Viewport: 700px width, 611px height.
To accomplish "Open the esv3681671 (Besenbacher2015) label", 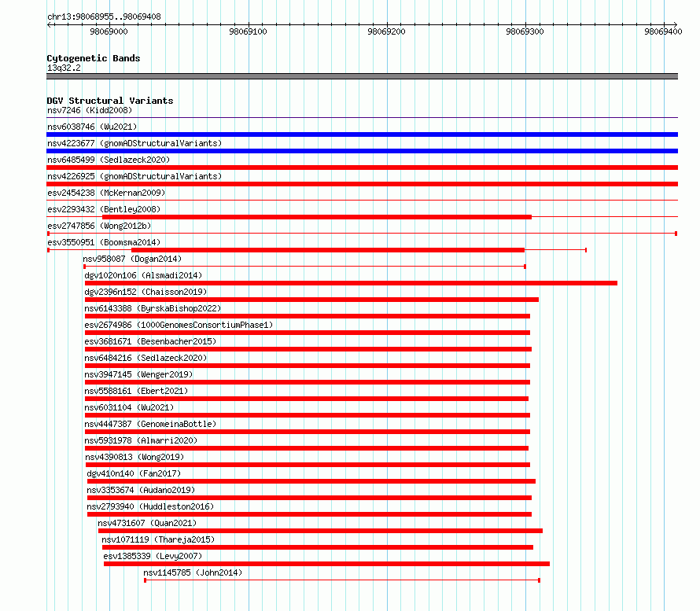I will coord(150,341).
